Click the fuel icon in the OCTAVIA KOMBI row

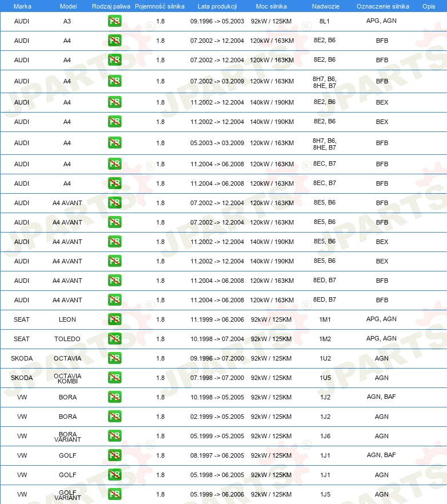point(114,377)
